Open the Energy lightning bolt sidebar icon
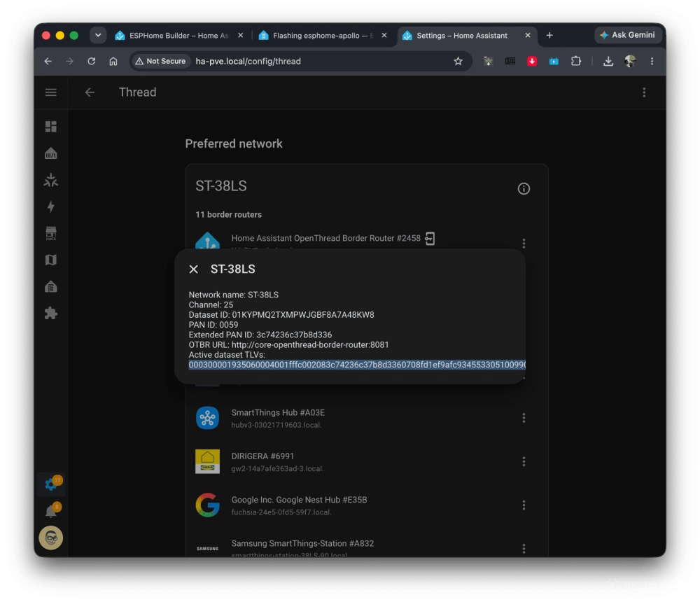The width and height of the screenshot is (700, 602). (51, 206)
